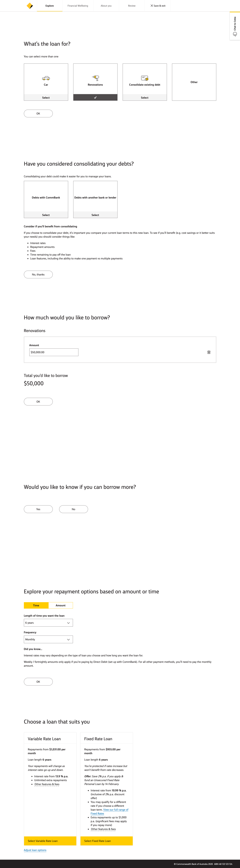Click the Adjust loan options link
Viewport: 240px width, 868px height.
click(35, 850)
